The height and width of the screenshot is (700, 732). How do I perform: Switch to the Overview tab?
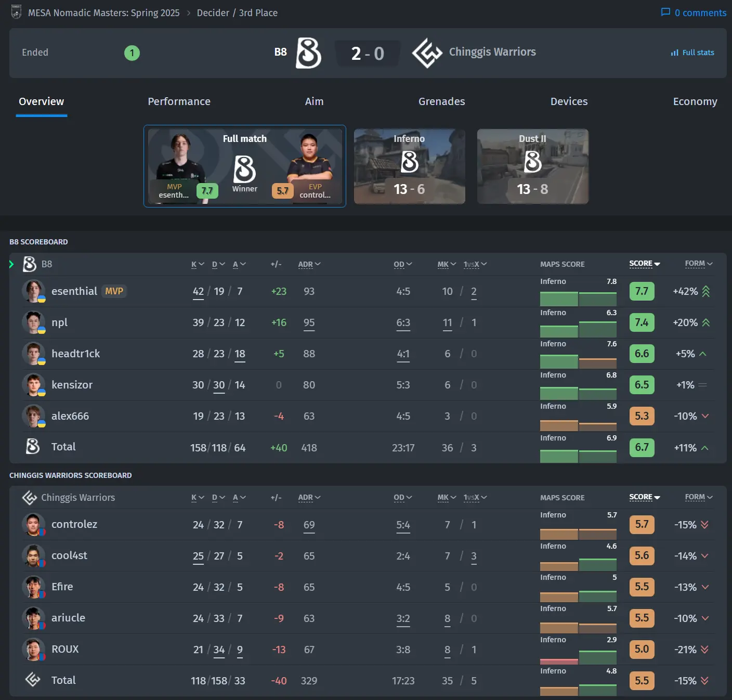(42, 101)
